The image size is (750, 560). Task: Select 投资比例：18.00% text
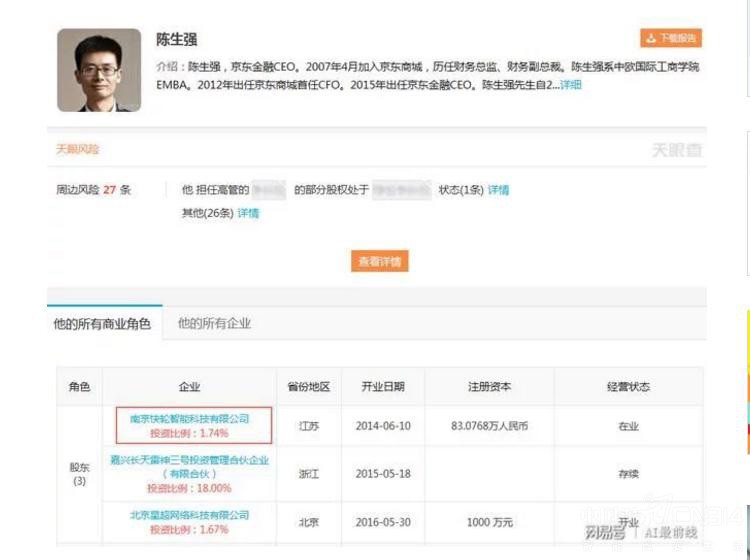pos(189,488)
